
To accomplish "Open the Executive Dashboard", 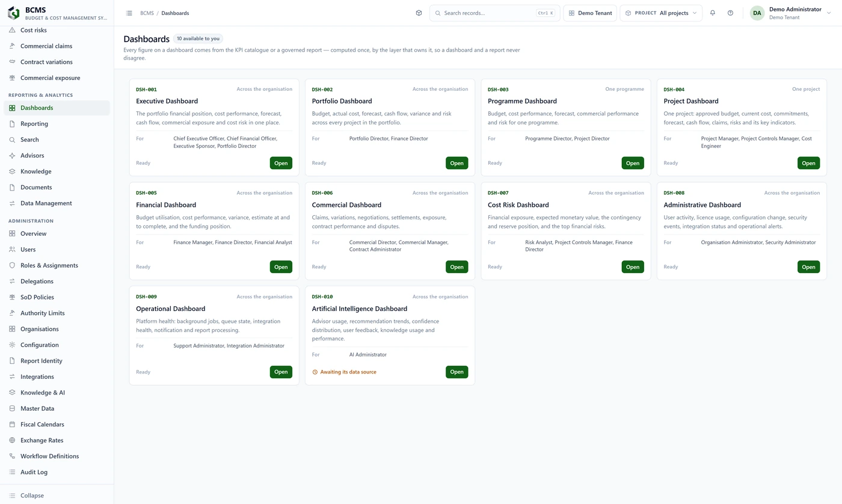I will [281, 163].
